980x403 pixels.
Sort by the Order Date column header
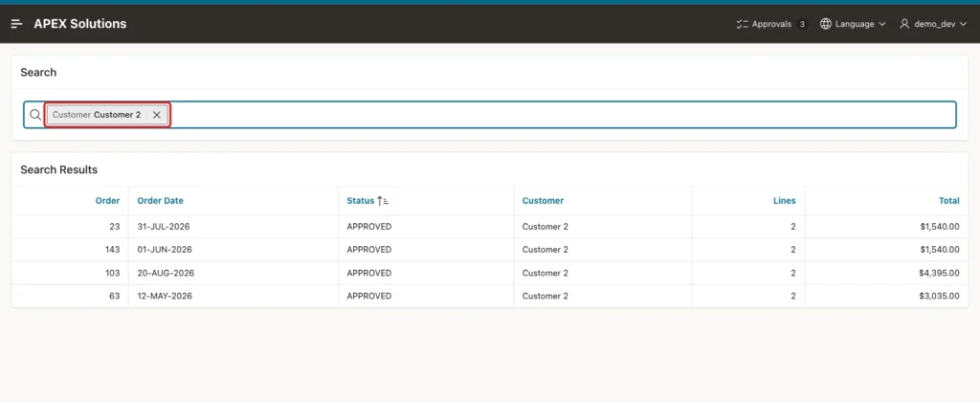(161, 201)
